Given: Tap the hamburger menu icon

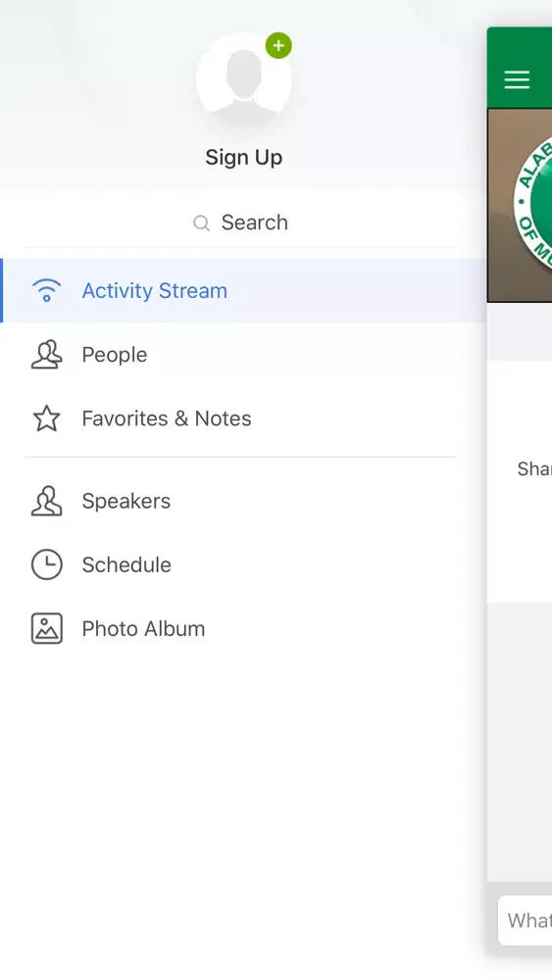Looking at the screenshot, I should coord(517,79).
